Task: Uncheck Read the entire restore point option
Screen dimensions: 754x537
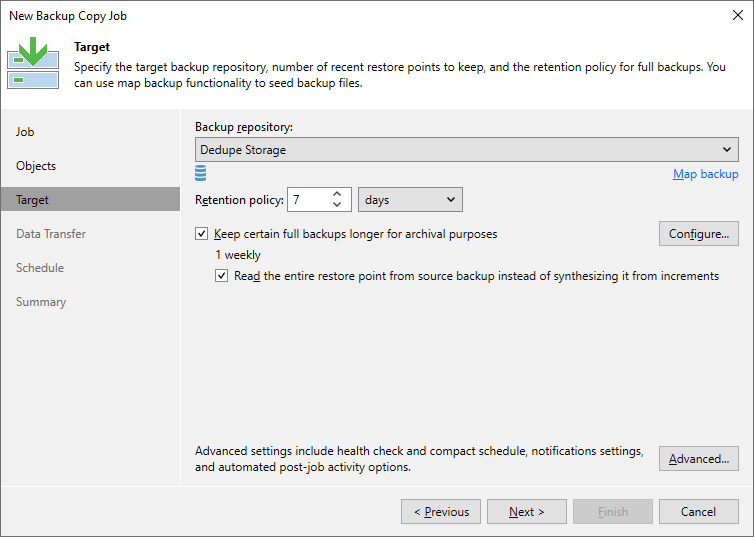Action: [x=222, y=276]
